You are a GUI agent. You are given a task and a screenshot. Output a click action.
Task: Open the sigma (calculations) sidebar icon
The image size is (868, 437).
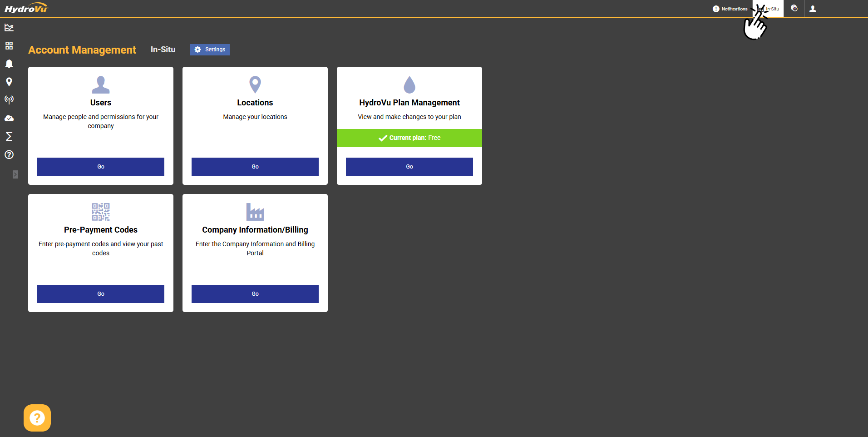[x=9, y=136]
